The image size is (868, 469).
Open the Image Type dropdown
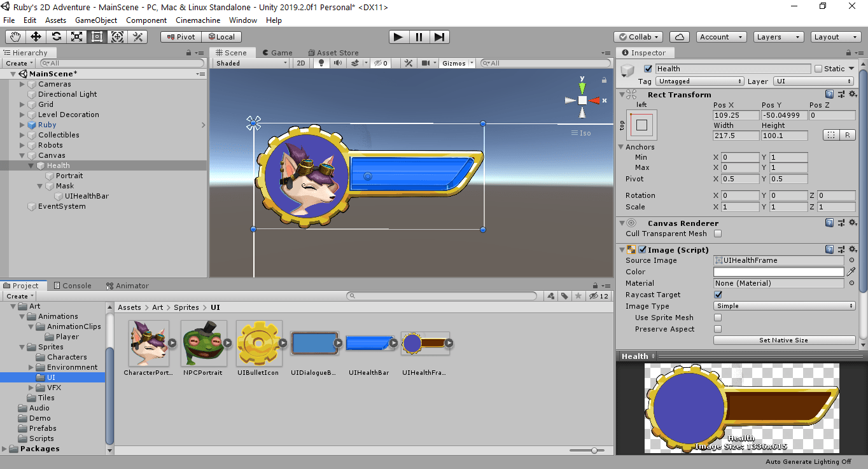785,306
